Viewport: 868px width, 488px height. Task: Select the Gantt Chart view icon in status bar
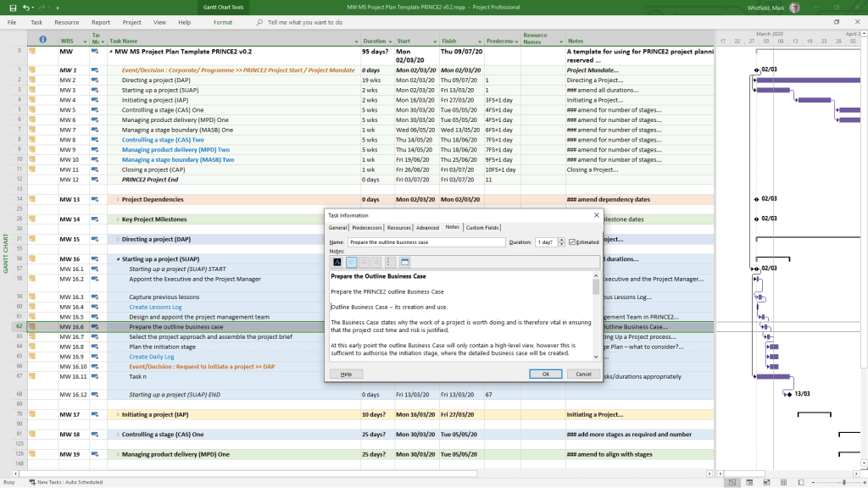tap(732, 482)
